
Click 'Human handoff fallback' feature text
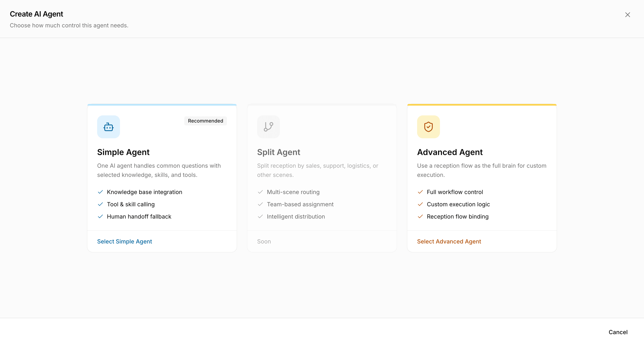pos(139,217)
